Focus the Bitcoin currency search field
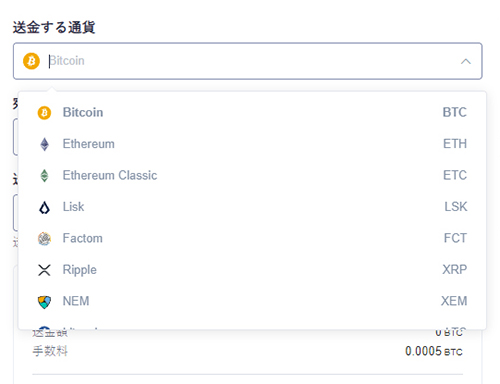 [247, 61]
